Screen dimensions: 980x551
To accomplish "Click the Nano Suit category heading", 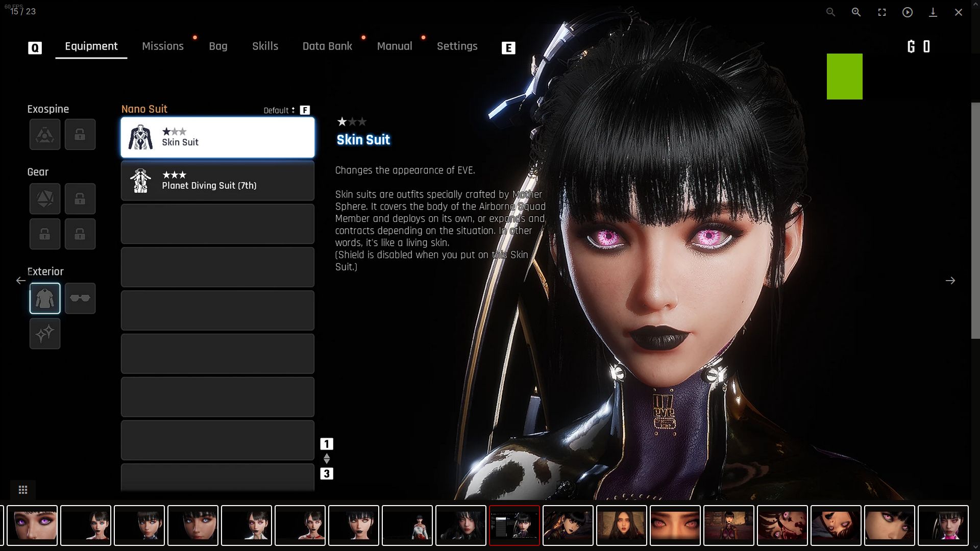I will [x=144, y=109].
